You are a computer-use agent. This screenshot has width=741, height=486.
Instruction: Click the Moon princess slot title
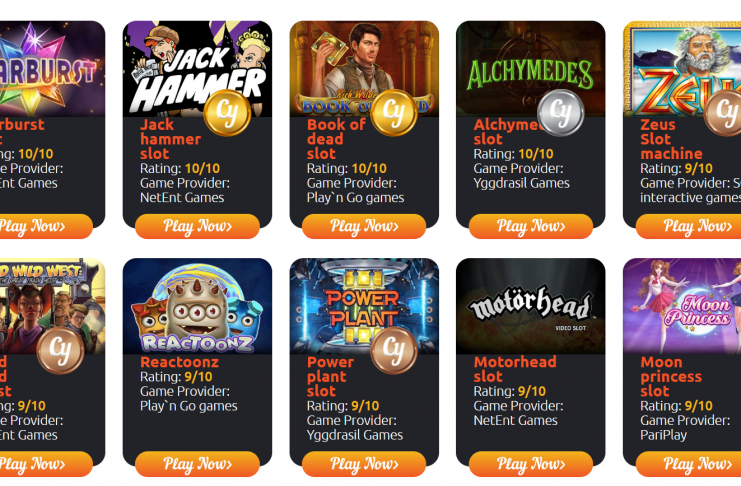pyautogui.click(x=671, y=377)
